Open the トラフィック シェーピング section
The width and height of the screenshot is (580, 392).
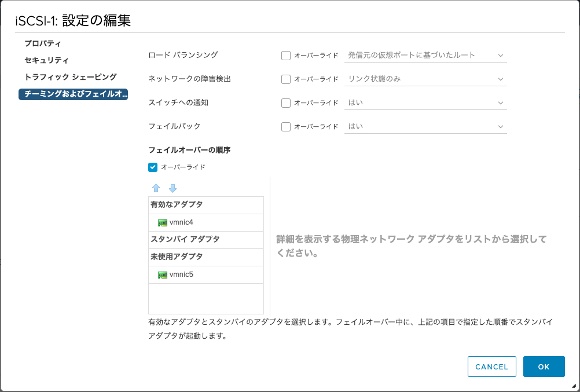click(71, 77)
